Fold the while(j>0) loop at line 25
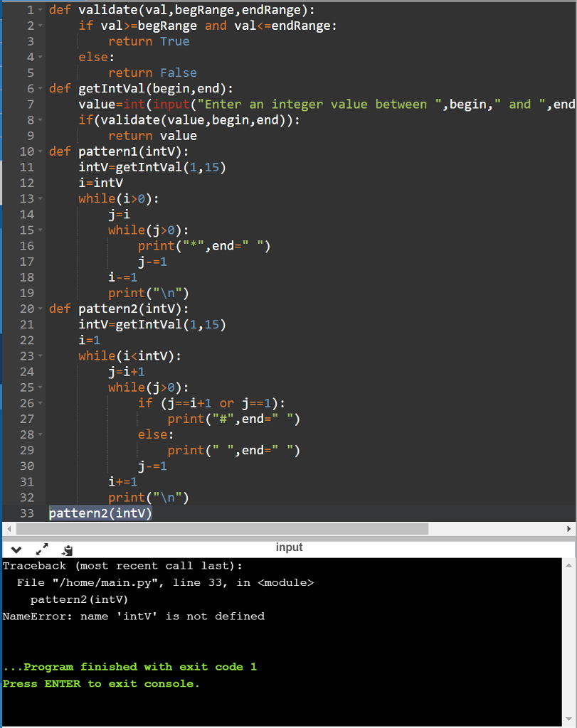The image size is (577, 728). [x=41, y=387]
